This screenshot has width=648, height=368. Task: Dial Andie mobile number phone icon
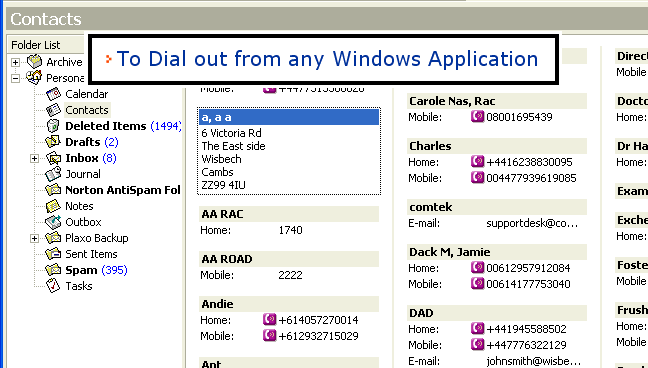pos(269,336)
